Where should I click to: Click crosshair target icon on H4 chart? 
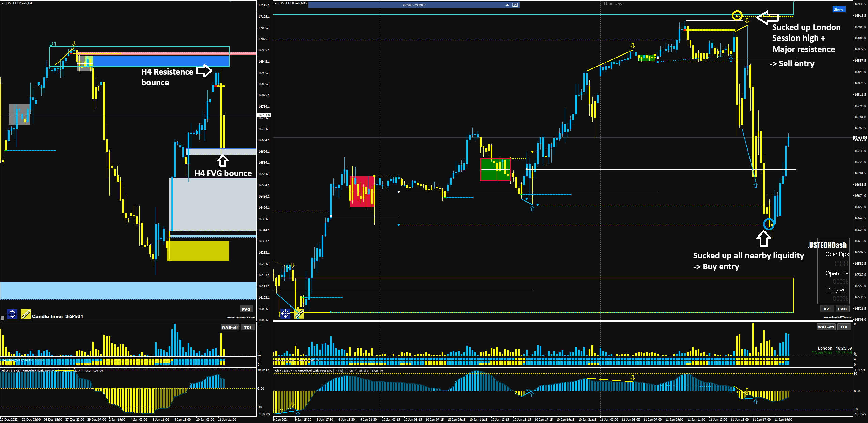[x=12, y=314]
